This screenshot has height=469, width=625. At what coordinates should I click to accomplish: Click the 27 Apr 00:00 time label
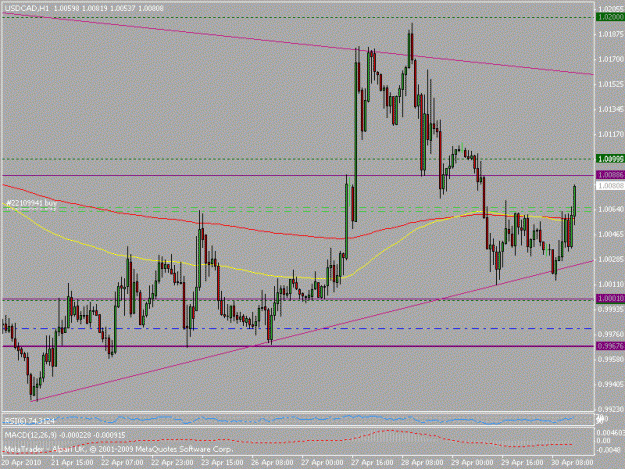click(322, 462)
